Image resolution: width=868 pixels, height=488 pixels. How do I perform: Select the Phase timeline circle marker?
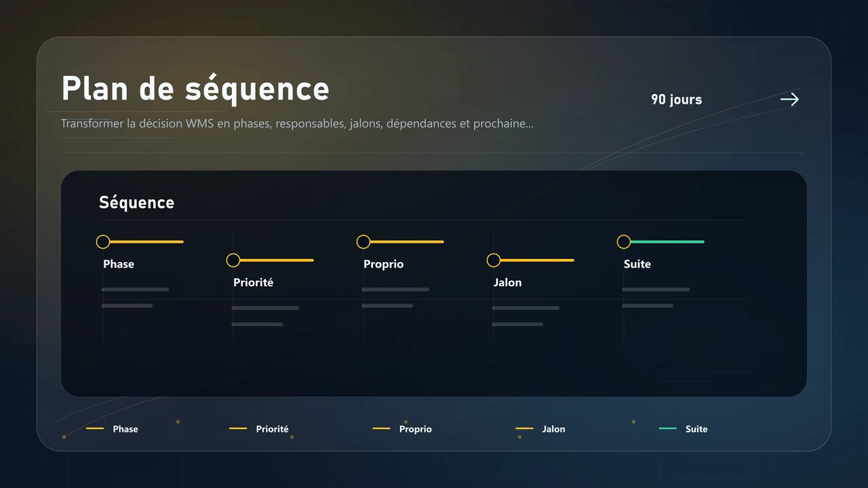tap(103, 242)
